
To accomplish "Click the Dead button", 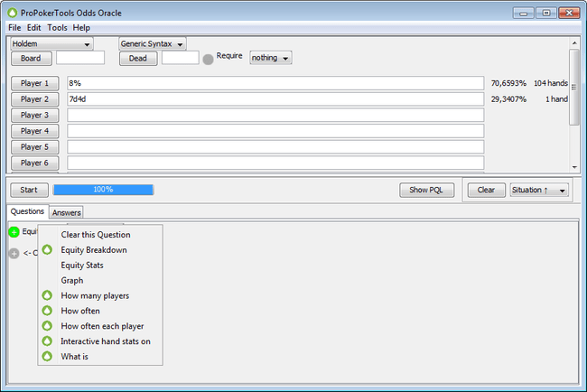I will [x=138, y=59].
